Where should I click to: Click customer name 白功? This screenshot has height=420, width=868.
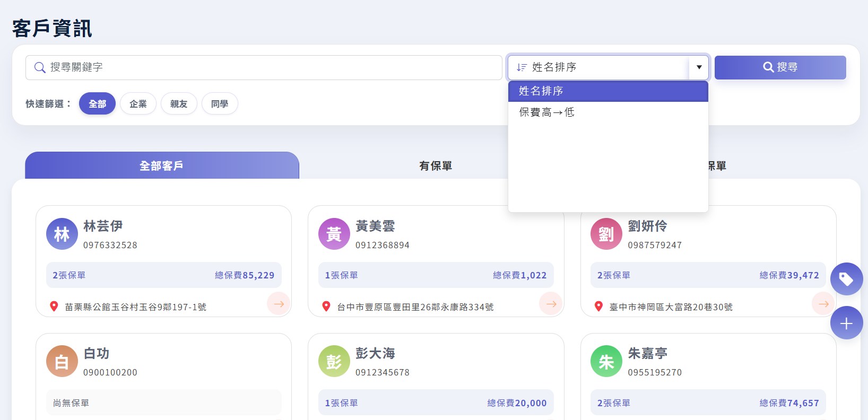[97, 354]
